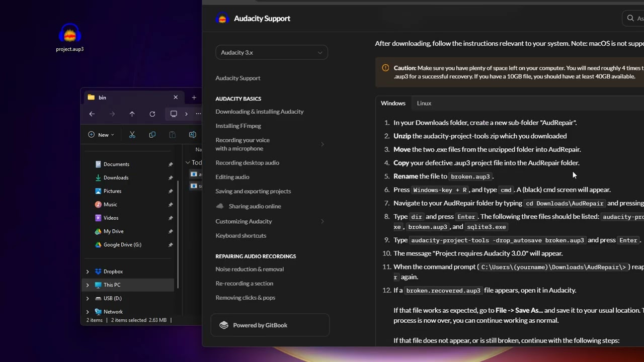Click the monitor icon in the Explorer address bar

[x=174, y=114]
